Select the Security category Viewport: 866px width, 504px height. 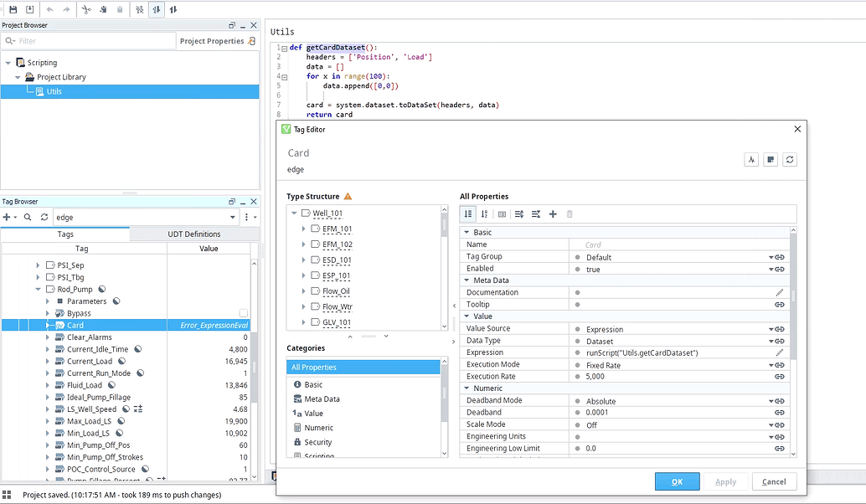(317, 442)
